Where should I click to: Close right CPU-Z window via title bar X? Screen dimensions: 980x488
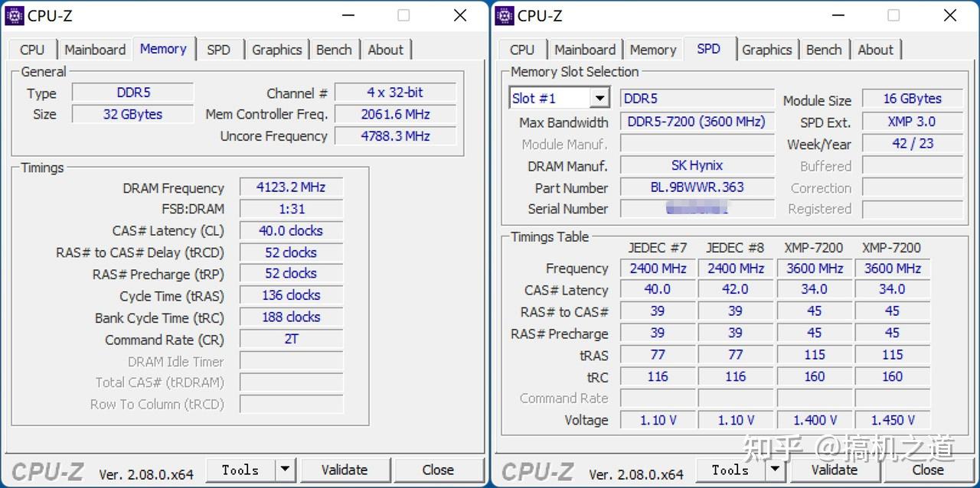tap(950, 15)
